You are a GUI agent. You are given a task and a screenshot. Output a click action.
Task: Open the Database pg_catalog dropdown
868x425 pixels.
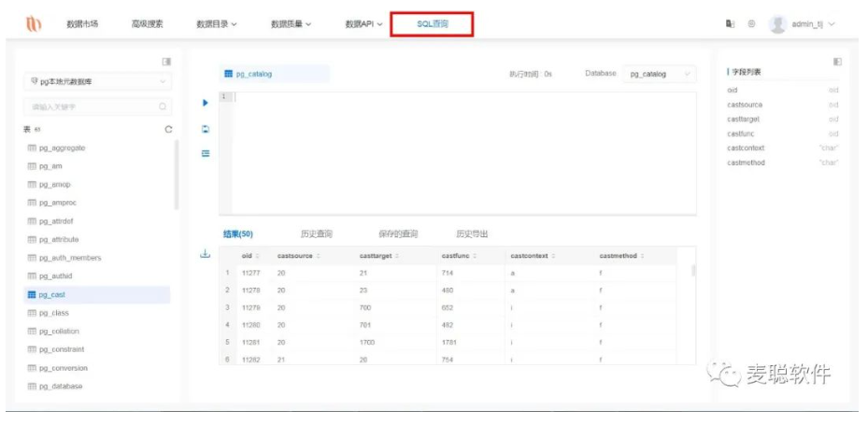click(x=660, y=74)
